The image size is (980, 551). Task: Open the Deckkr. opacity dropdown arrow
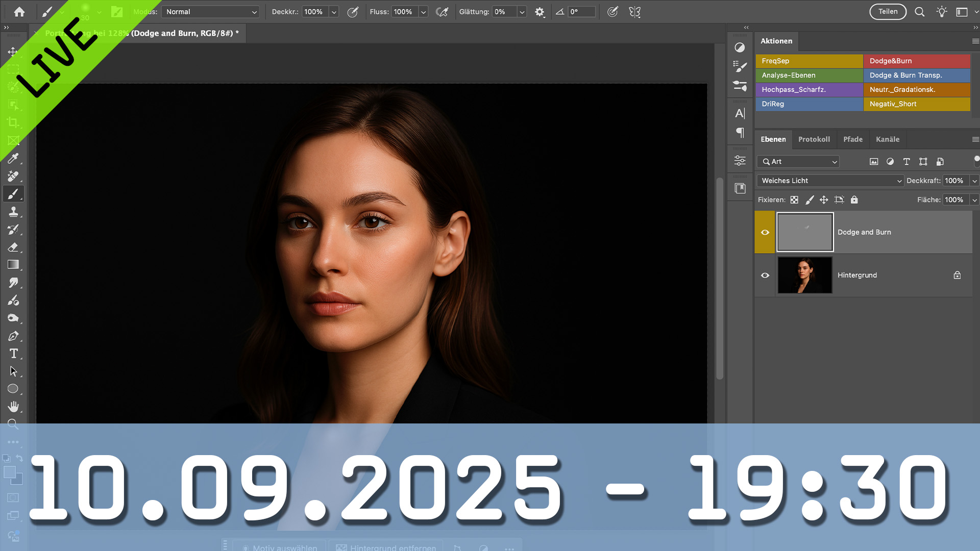coord(334,12)
